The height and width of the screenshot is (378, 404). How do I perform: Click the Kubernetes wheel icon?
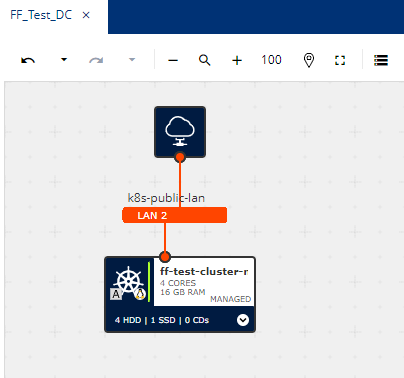128,280
